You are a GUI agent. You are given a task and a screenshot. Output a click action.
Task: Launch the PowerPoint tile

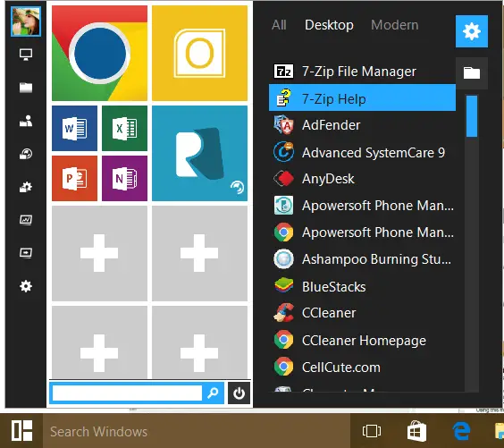click(x=74, y=179)
